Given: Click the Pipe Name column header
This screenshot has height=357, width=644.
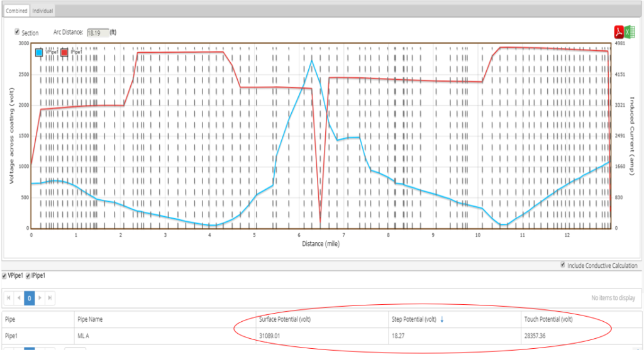Looking at the screenshot, I should click(91, 319).
